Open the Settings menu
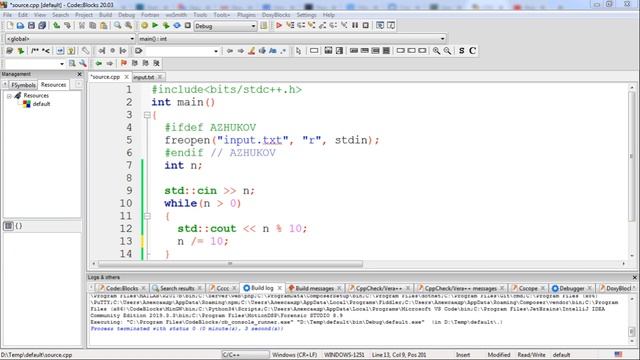 point(306,15)
